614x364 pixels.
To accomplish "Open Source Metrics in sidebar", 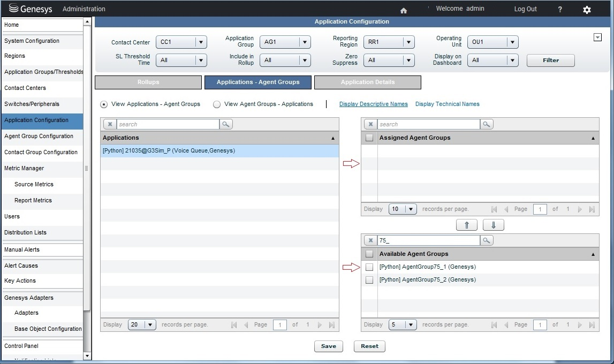I will click(34, 184).
